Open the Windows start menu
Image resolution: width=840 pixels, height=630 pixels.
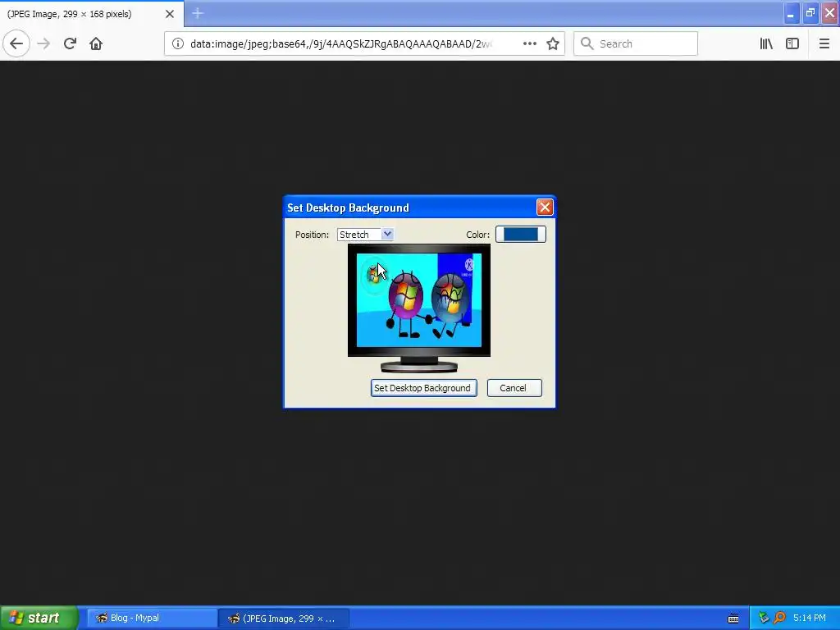[x=39, y=618]
